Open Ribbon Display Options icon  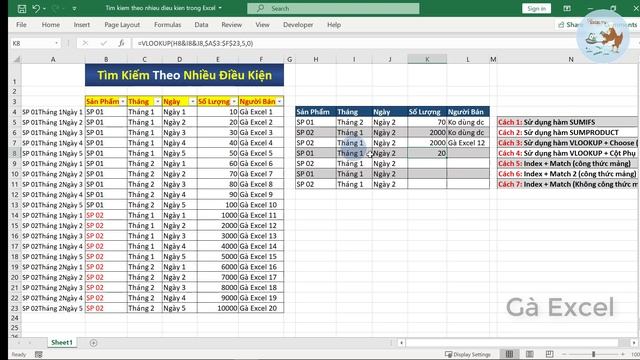tap(567, 9)
